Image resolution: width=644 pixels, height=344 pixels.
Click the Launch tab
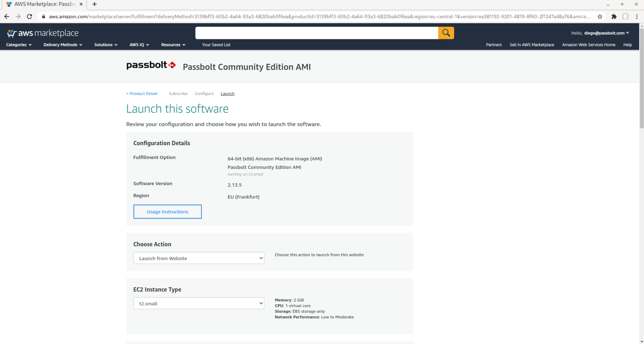point(228,93)
